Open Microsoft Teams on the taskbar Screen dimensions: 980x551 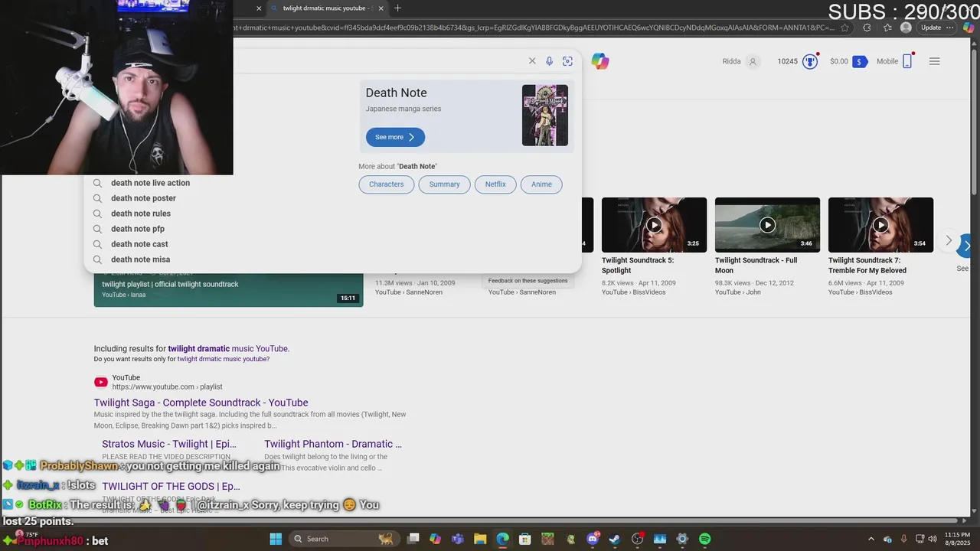(x=458, y=539)
